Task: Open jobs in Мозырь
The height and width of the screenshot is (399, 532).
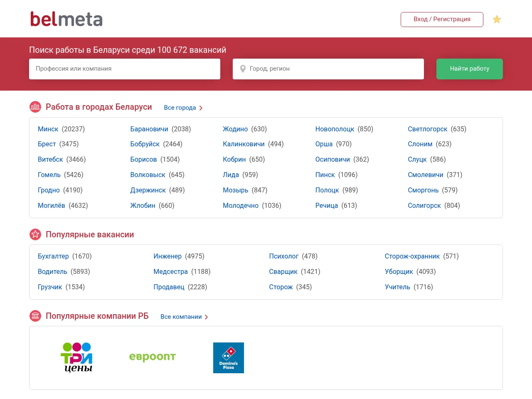Action: pos(236,190)
